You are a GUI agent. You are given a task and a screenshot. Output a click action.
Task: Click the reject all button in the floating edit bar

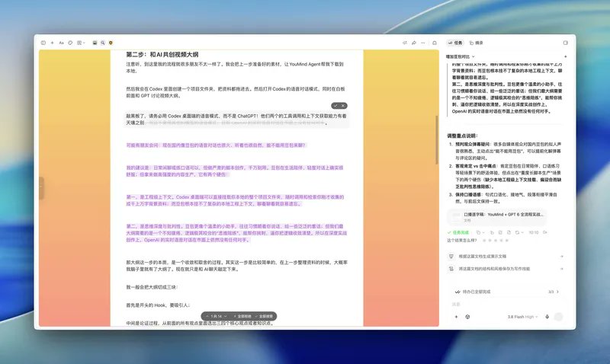click(x=242, y=317)
